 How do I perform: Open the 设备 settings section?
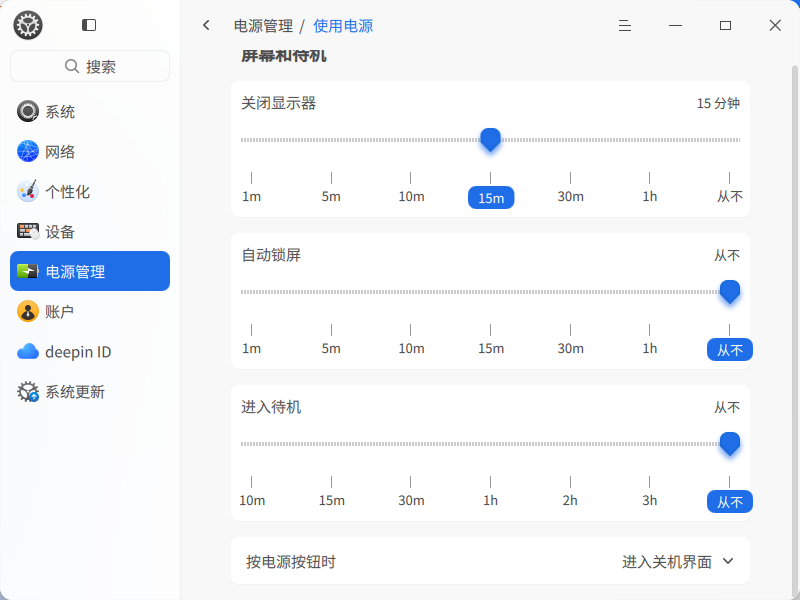point(90,232)
